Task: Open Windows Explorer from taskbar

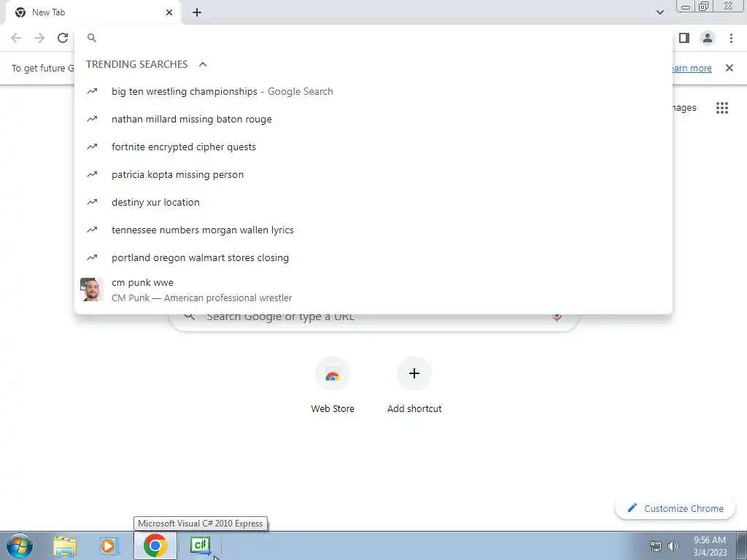Action: pyautogui.click(x=65, y=546)
